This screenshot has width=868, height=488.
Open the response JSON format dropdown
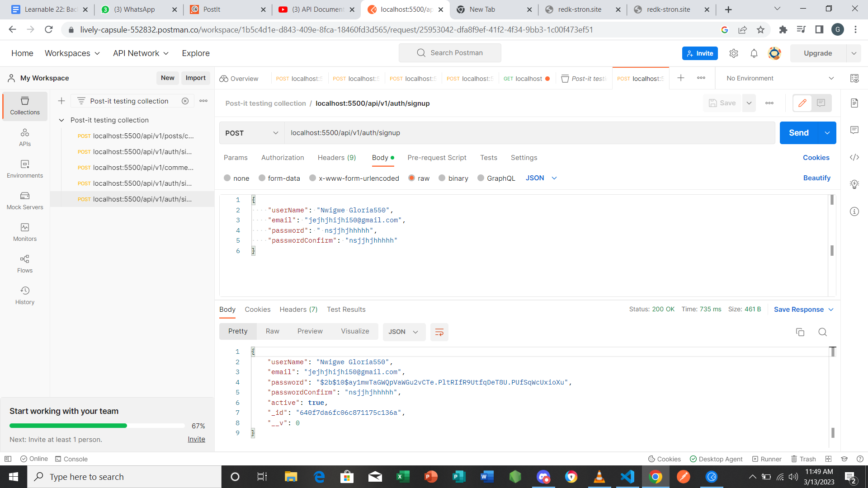pos(404,332)
